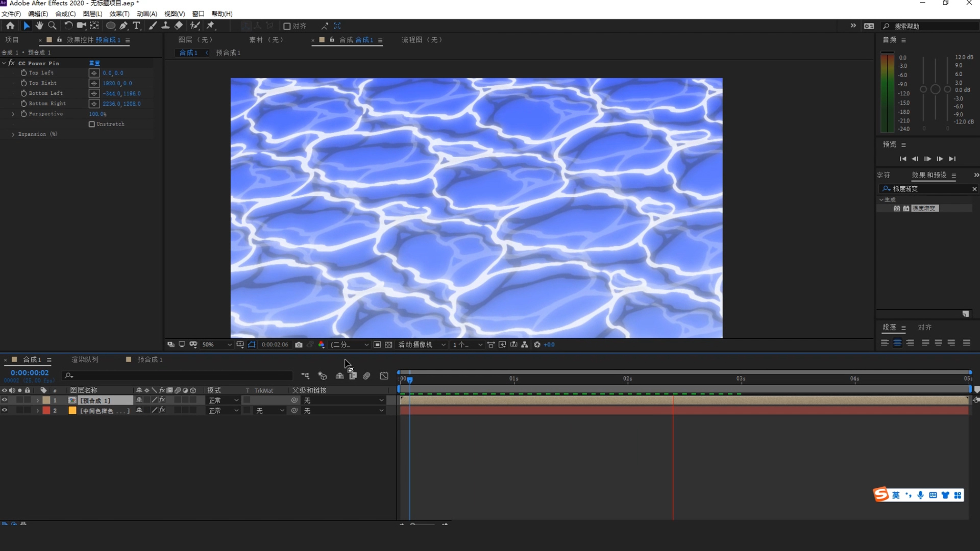Select the Type text tool
The image size is (980, 551).
136,26
